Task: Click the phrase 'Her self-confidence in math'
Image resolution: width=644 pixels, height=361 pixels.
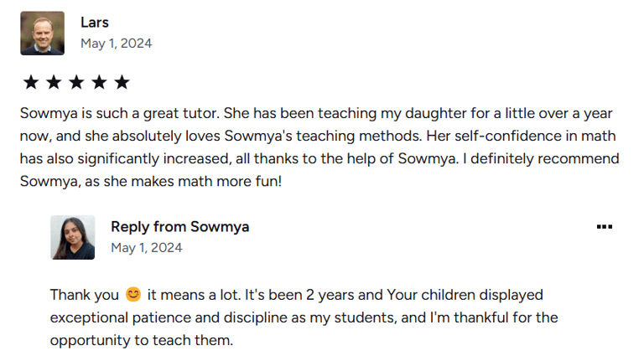Action: 522,136
